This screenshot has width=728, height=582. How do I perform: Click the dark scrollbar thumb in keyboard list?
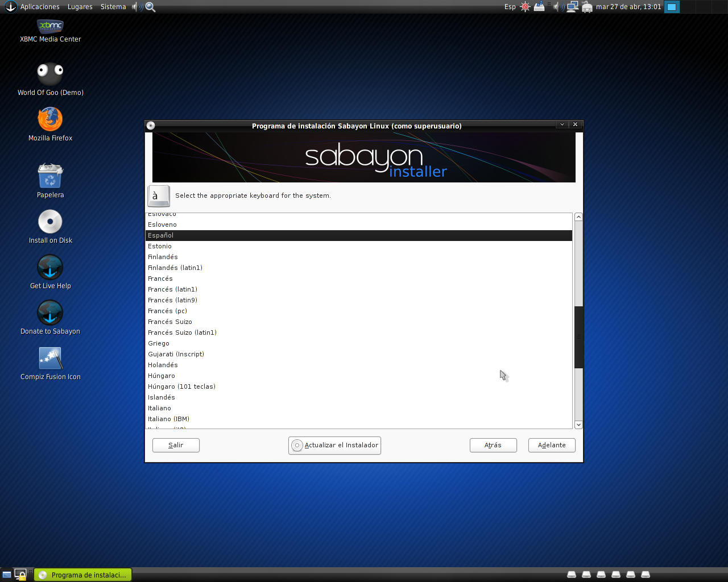click(x=578, y=337)
